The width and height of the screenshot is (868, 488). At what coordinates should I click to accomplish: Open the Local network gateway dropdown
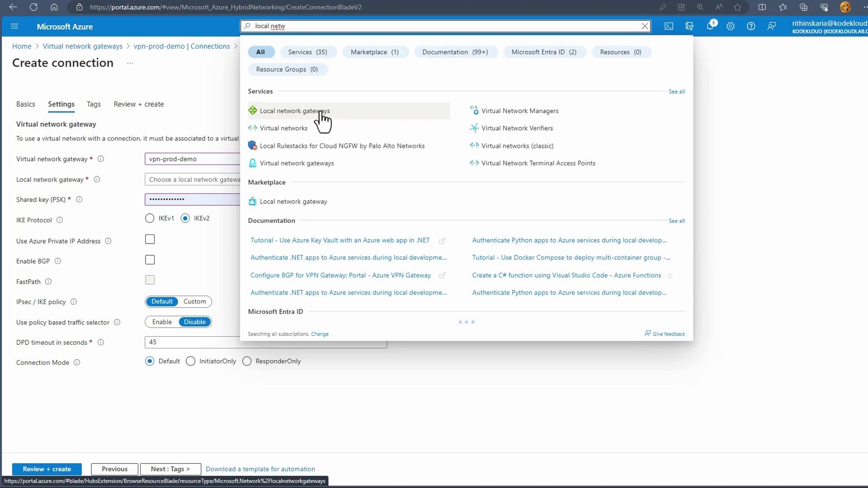click(x=192, y=179)
